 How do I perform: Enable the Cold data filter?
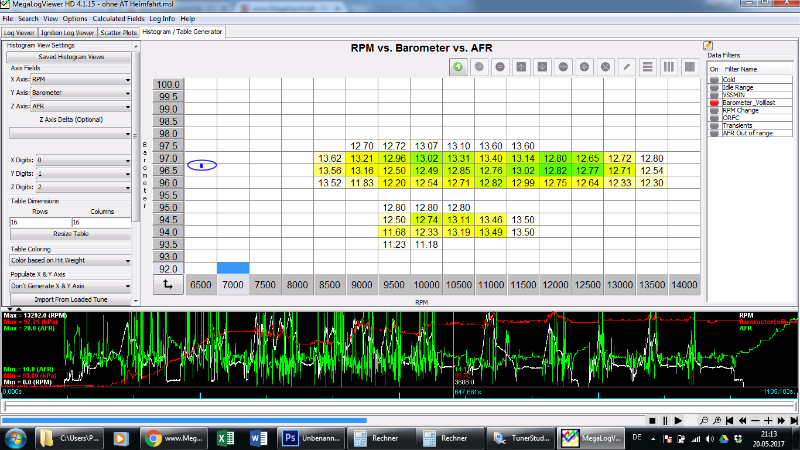tap(714, 79)
